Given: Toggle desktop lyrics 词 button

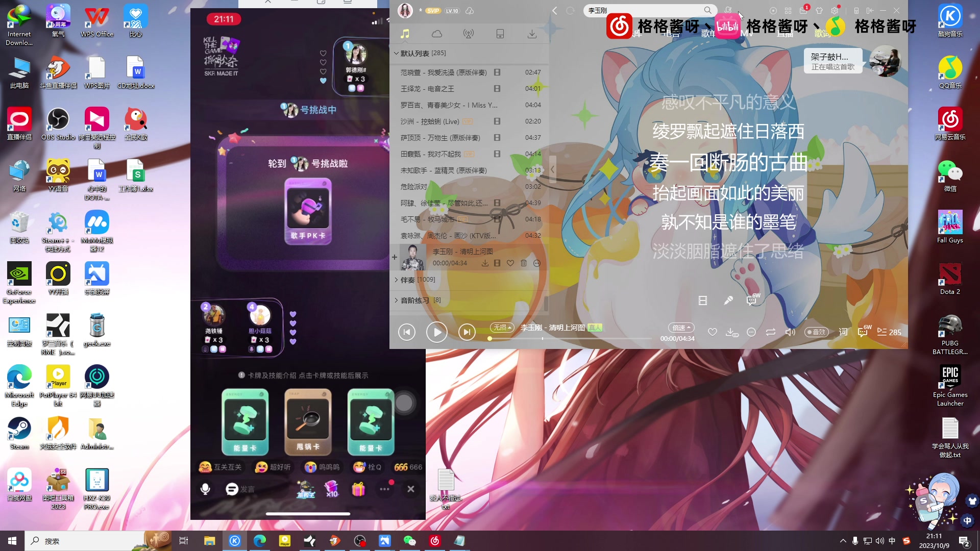Looking at the screenshot, I should [x=843, y=332].
